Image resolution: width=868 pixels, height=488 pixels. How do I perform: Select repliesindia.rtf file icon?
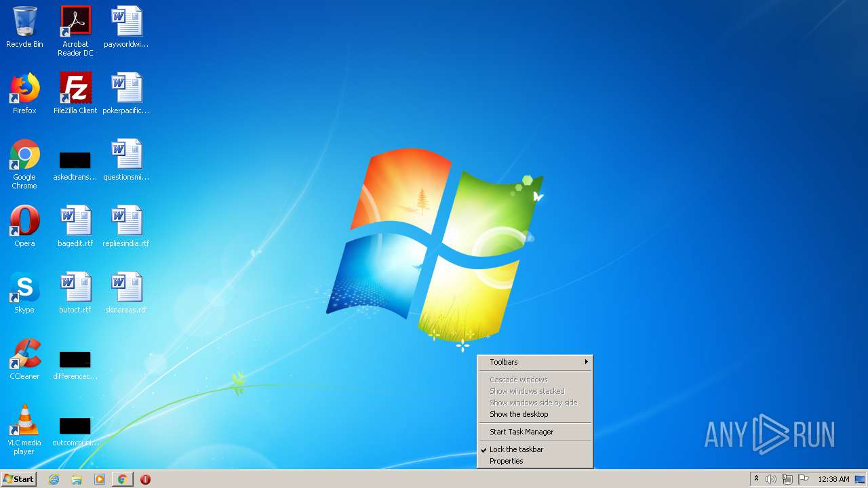click(x=126, y=226)
